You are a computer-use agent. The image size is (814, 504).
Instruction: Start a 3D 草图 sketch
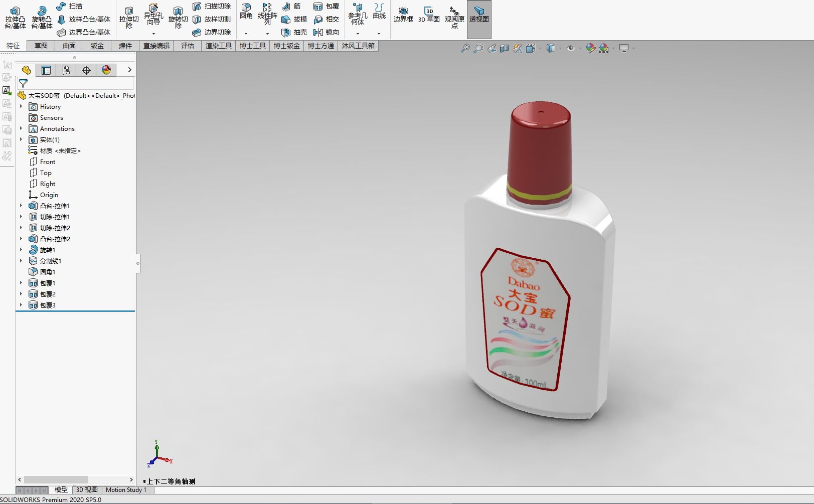[x=429, y=15]
